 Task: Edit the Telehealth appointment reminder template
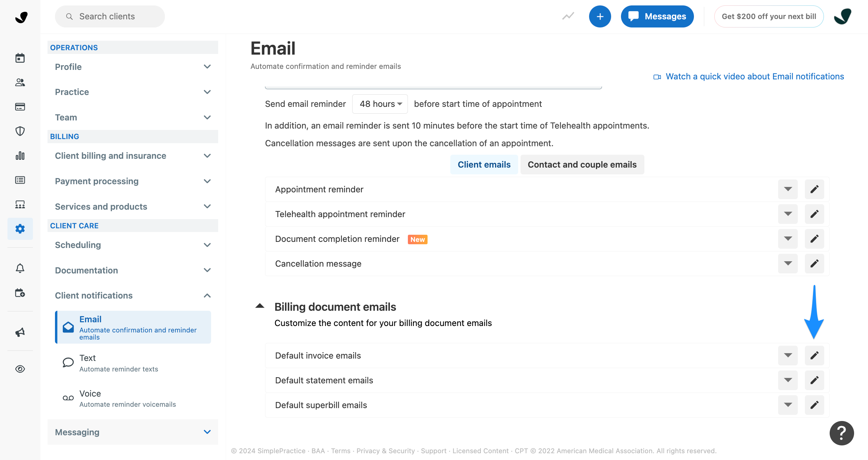(814, 214)
